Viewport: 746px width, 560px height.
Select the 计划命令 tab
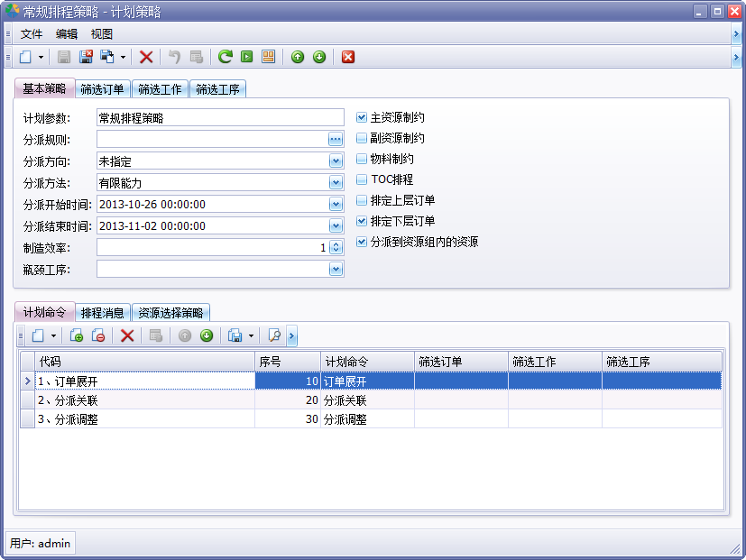coord(45,312)
